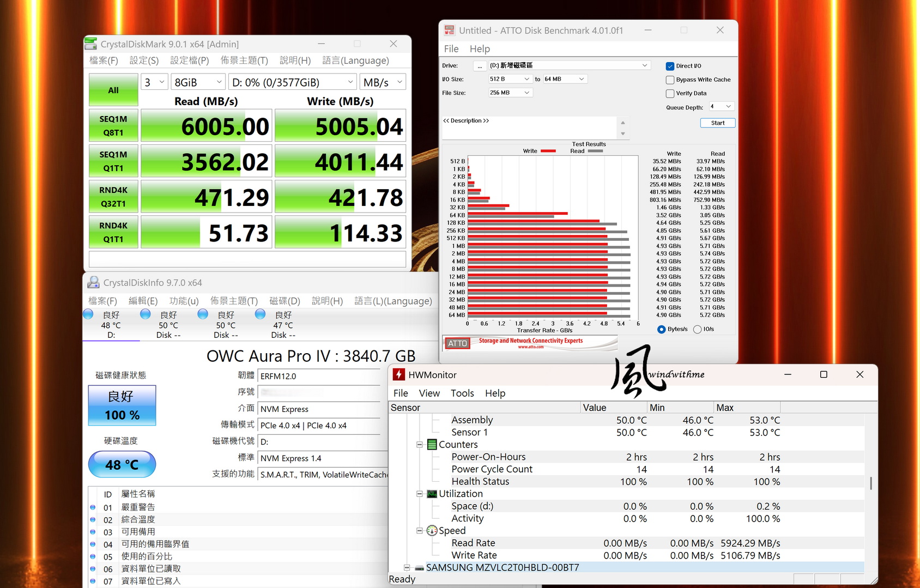Open the ATTO Help menu
This screenshot has width=920, height=588.
pyautogui.click(x=480, y=49)
